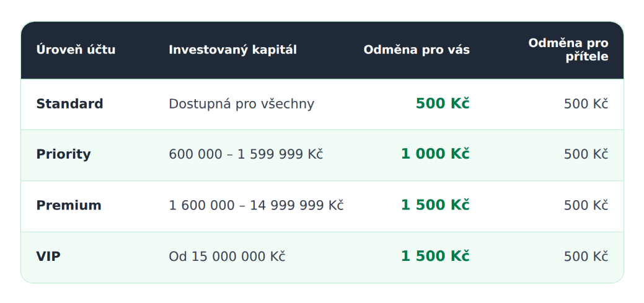Click the Od 15 000 000 Kč cell
The height and width of the screenshot is (303, 644).
coord(227,257)
